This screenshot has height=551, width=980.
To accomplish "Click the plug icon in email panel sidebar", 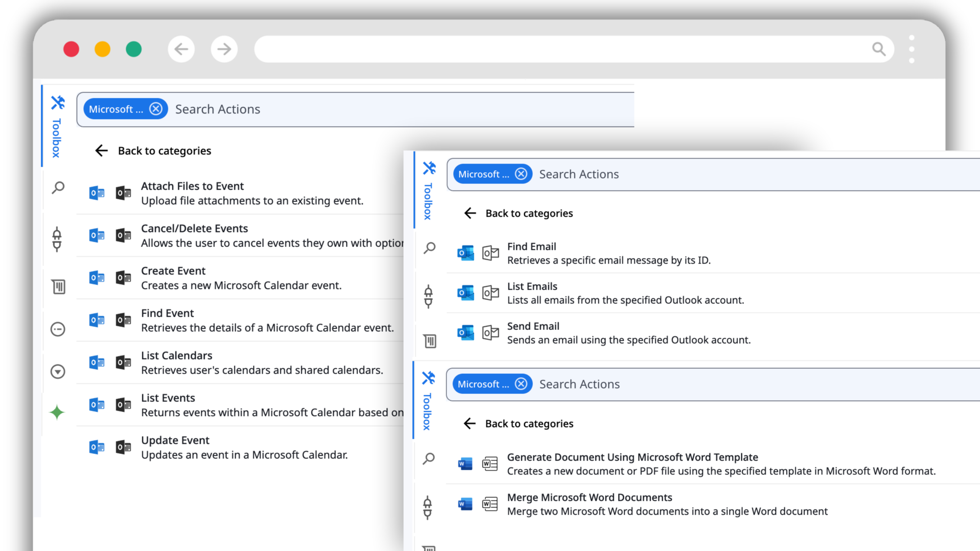I will 428,297.
